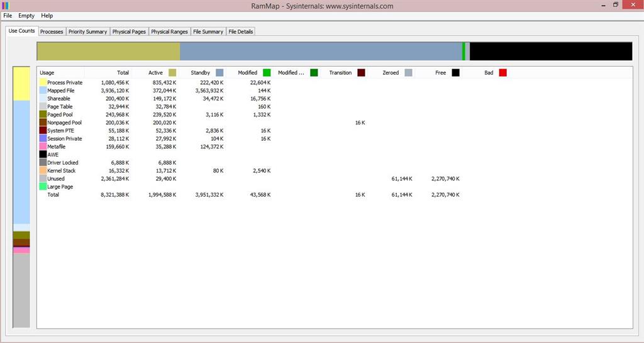
Task: Click the AWE black swatch
Action: (x=43, y=155)
